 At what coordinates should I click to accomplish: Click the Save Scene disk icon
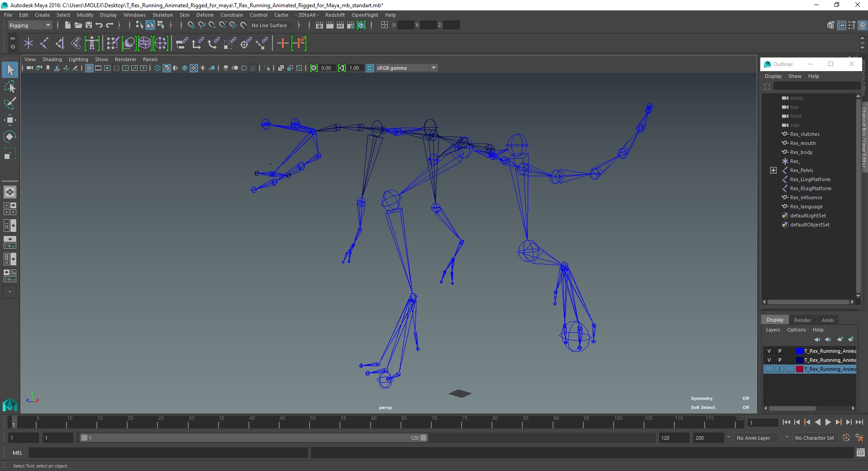coord(89,25)
